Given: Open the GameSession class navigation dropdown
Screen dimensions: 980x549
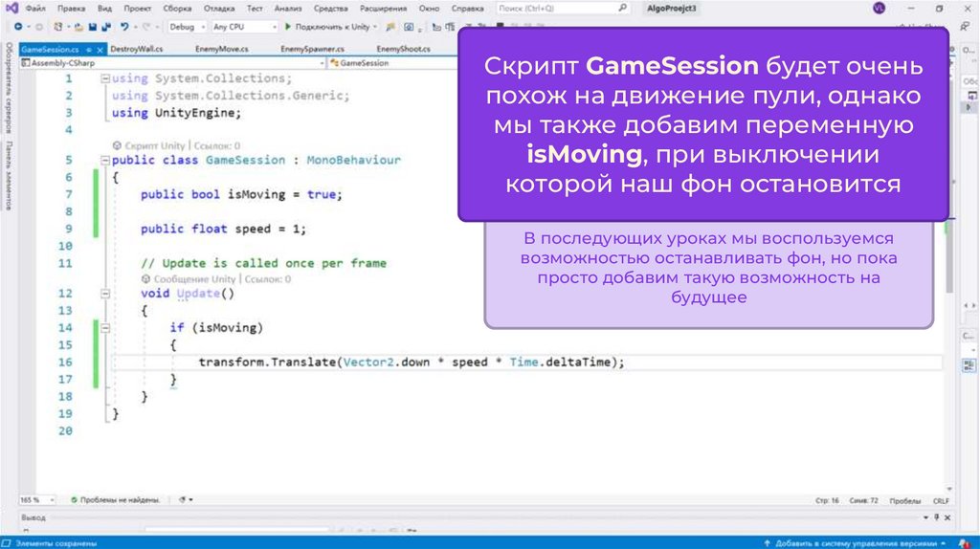Looking at the screenshot, I should point(393,63).
